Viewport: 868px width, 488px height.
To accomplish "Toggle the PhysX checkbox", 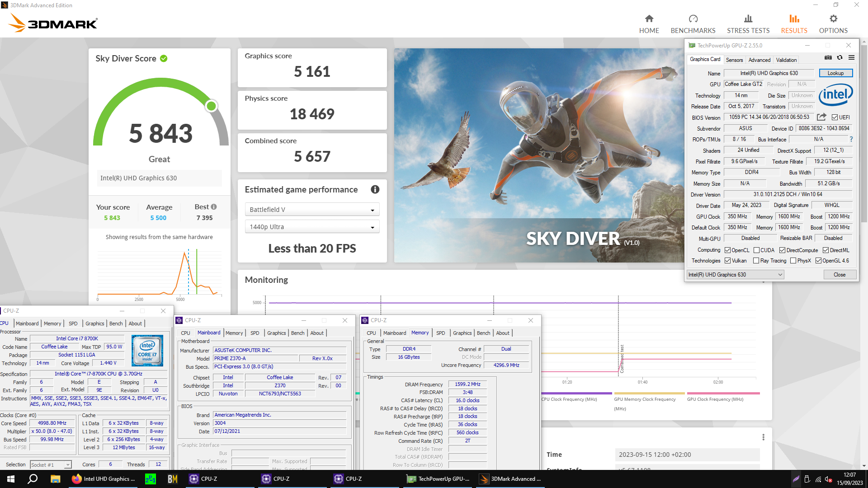I will 793,261.
